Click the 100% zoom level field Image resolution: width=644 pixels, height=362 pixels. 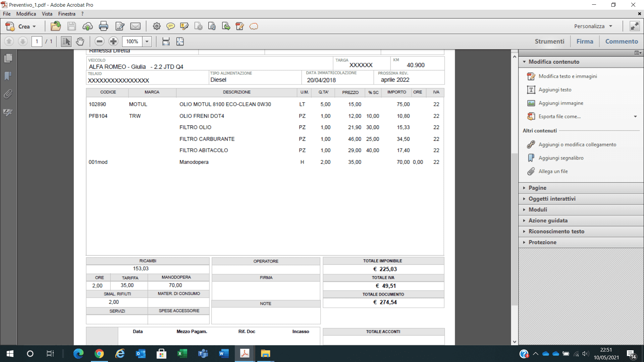132,42
